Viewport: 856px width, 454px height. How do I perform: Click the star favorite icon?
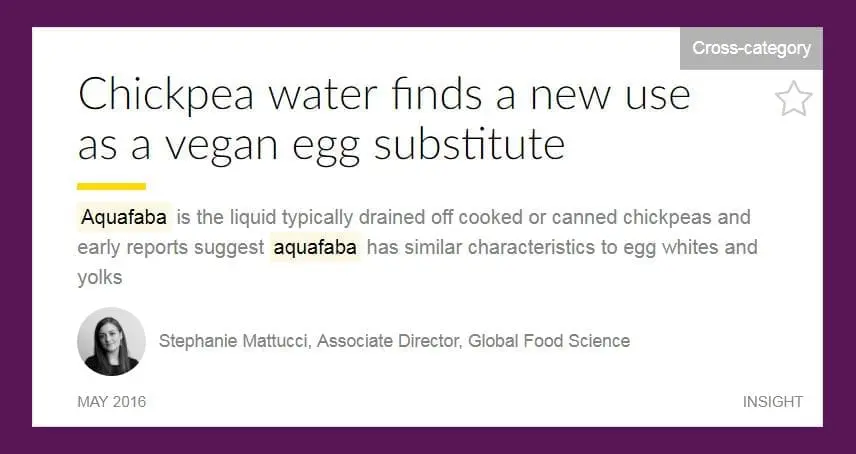click(x=793, y=99)
